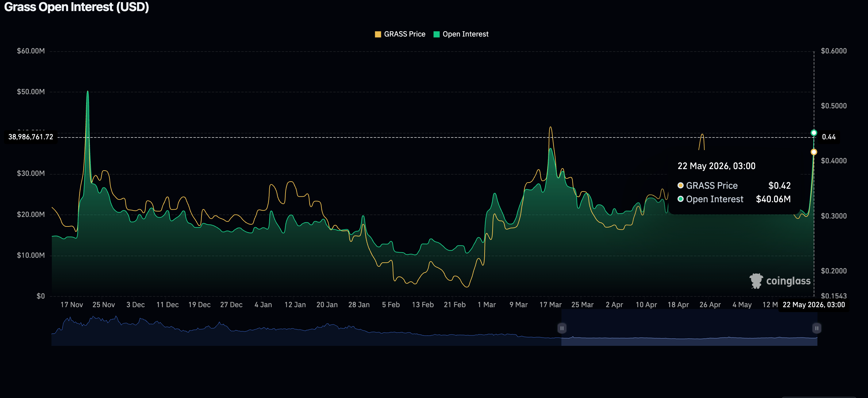The height and width of the screenshot is (398, 868).
Task: Click the 20 Jan date label
Action: 327,305
